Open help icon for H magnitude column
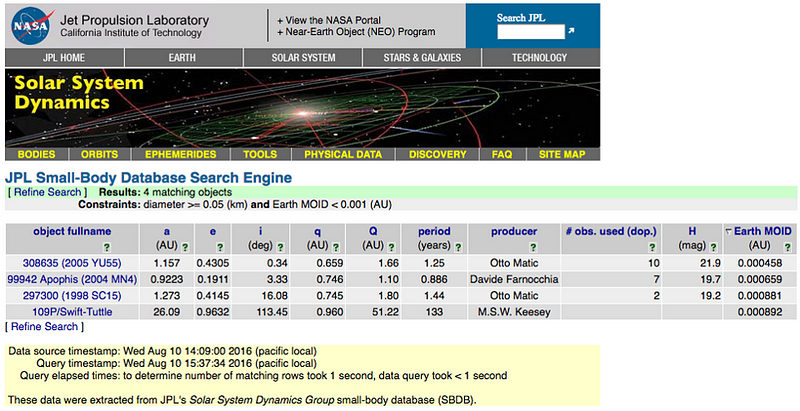Viewport: 800px width, 411px height. [713, 247]
